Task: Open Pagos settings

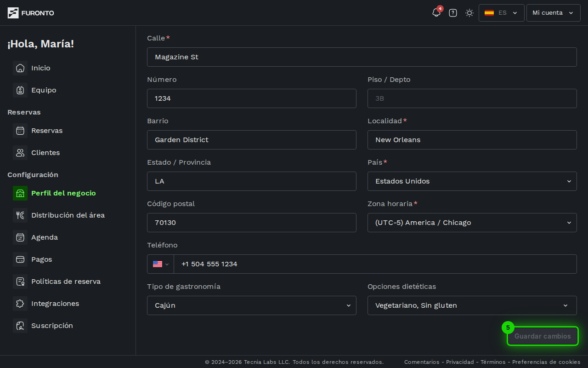Action: click(x=42, y=259)
